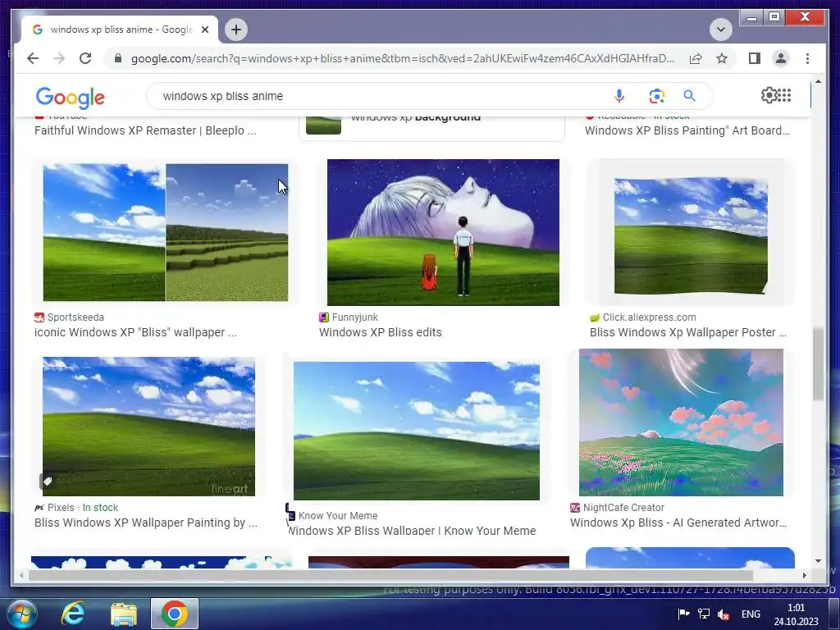The width and height of the screenshot is (840, 630).
Task: Click the horizontal scrollbar left arrow
Action: pos(21,575)
